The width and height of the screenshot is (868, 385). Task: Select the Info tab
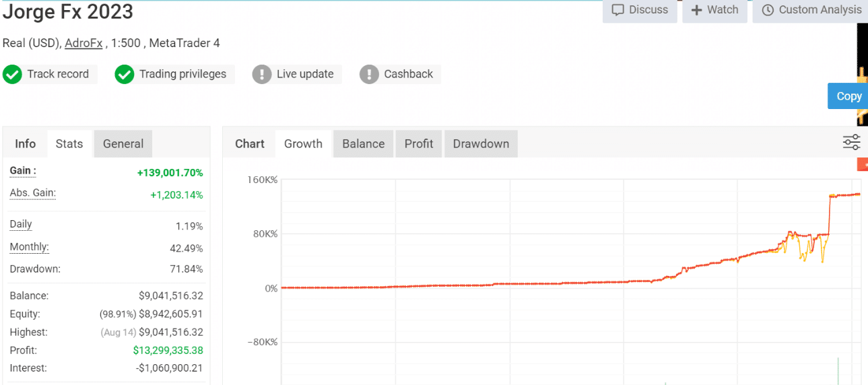(25, 144)
